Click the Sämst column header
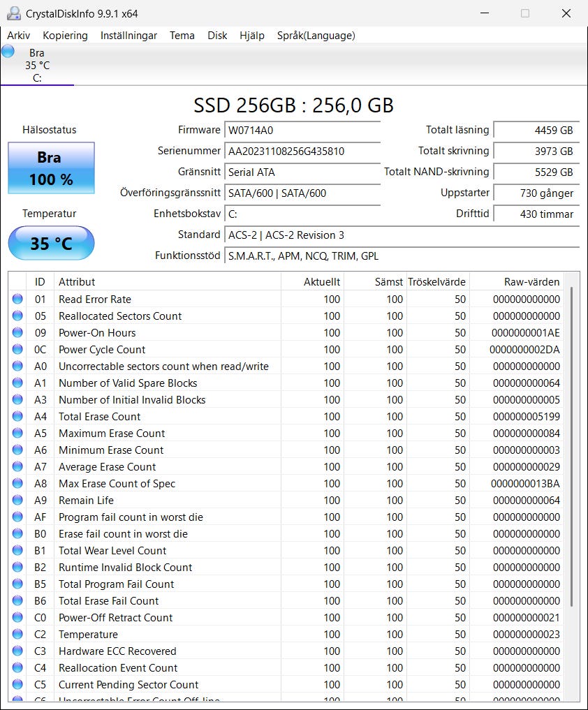The width and height of the screenshot is (588, 710). pyautogui.click(x=376, y=281)
